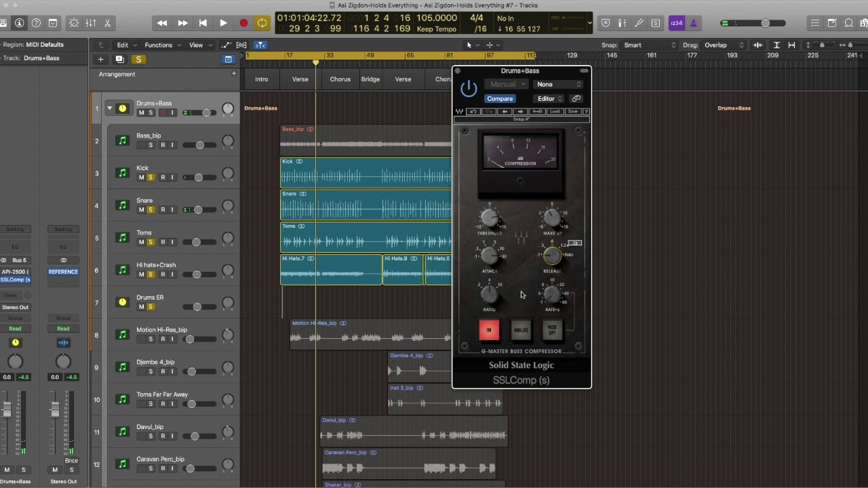Click the Fast Forward transport button
The image size is (868, 488).
[x=182, y=23]
